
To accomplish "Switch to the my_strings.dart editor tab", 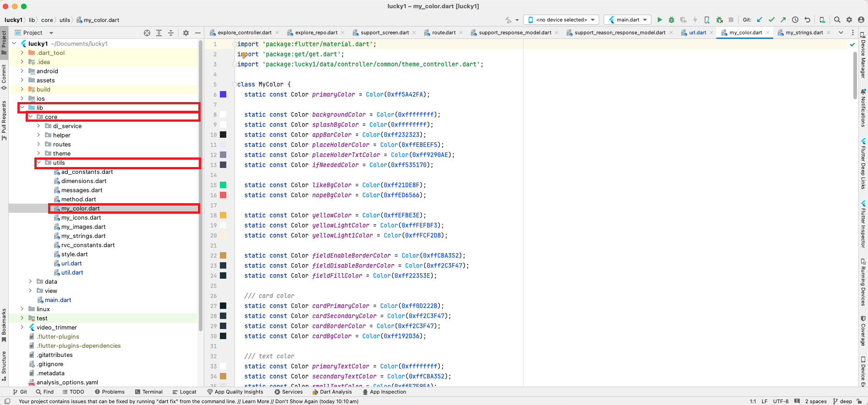I will (x=804, y=32).
